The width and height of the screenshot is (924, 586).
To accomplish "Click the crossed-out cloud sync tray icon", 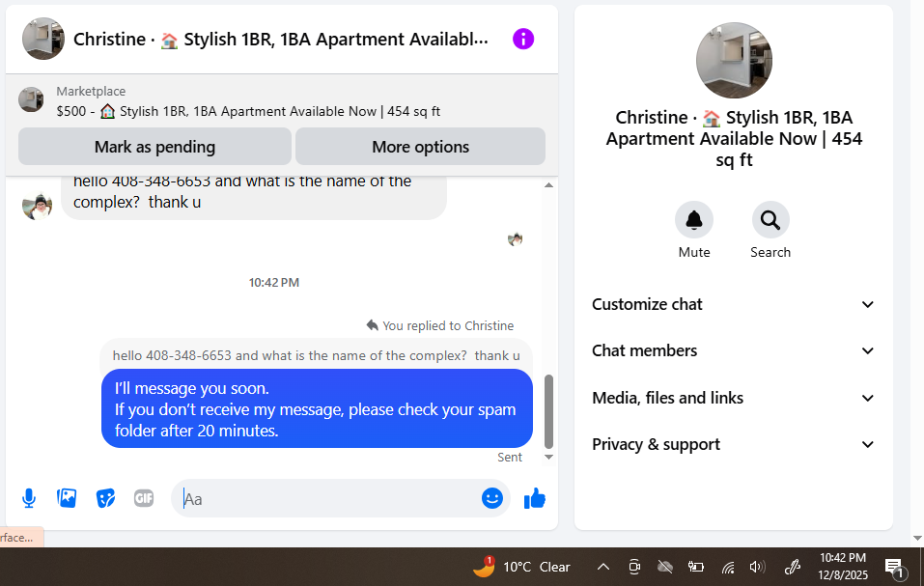I will (x=664, y=567).
